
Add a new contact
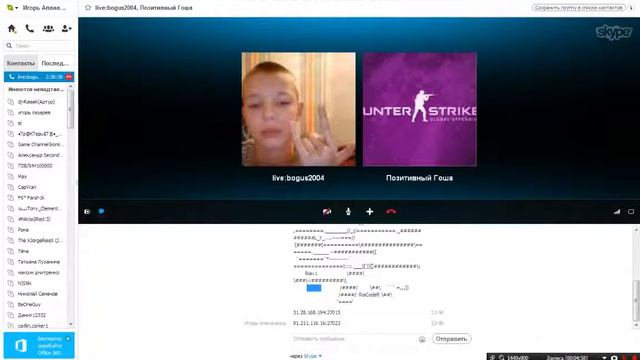[67, 29]
